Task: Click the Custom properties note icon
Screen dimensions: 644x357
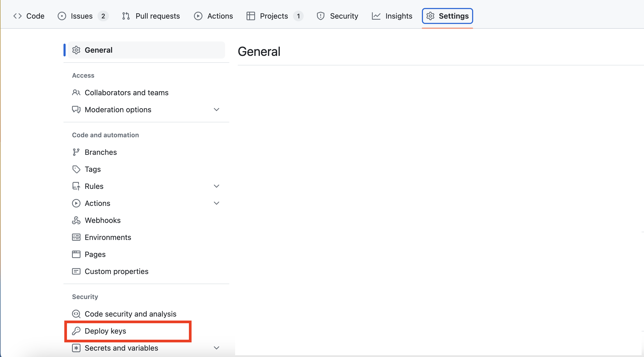Action: coord(76,271)
